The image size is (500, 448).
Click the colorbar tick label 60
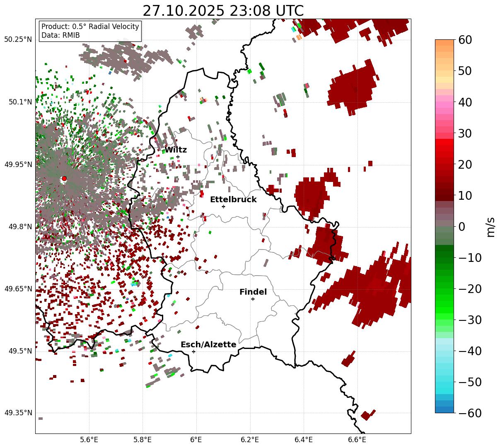[465, 40]
